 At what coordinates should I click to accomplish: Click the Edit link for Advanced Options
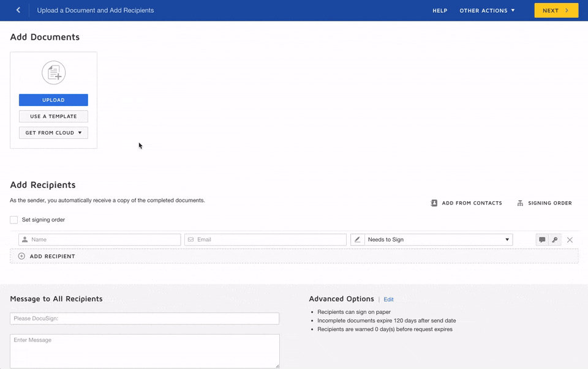click(388, 300)
